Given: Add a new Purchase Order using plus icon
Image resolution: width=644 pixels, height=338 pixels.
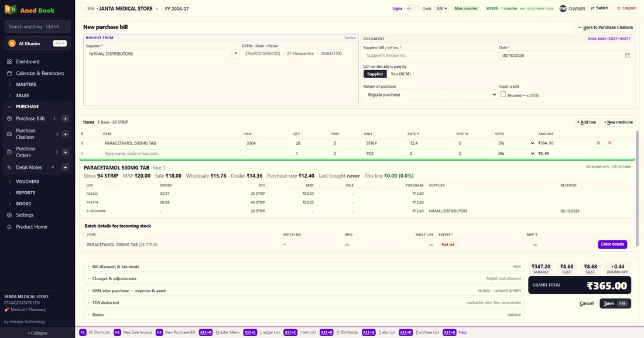Looking at the screenshot, I should coord(65,152).
